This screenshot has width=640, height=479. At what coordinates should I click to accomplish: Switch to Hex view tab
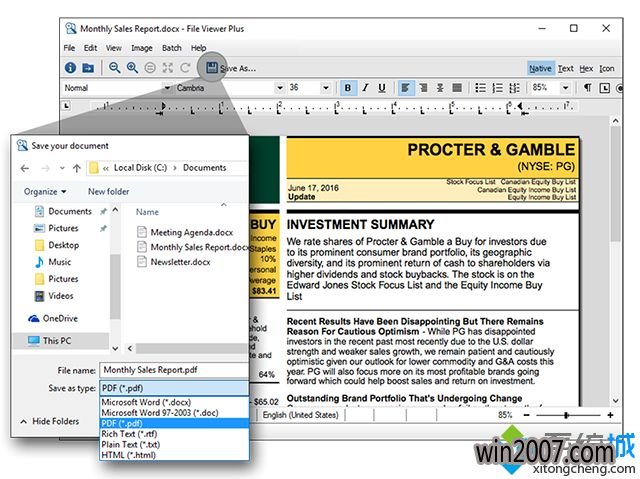click(586, 69)
